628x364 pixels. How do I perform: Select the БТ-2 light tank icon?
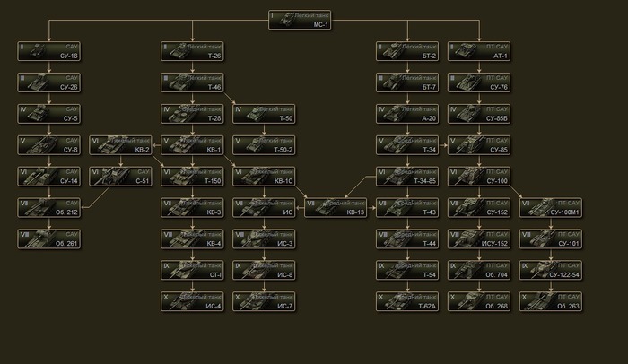click(407, 51)
